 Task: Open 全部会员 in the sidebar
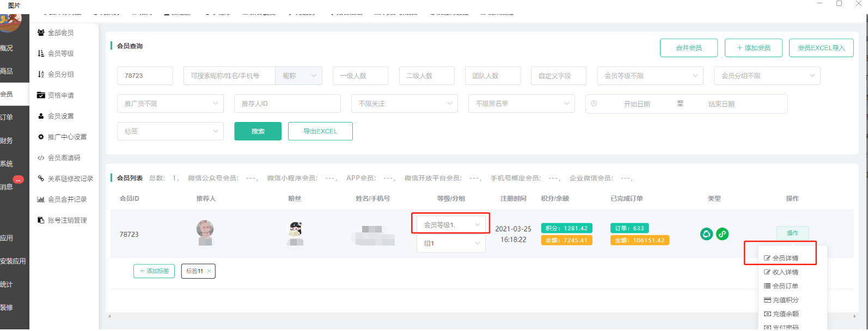pyautogui.click(x=60, y=33)
